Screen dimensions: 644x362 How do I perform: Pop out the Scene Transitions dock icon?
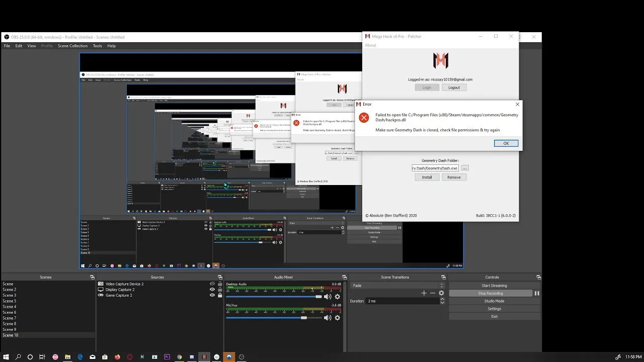[443, 277]
